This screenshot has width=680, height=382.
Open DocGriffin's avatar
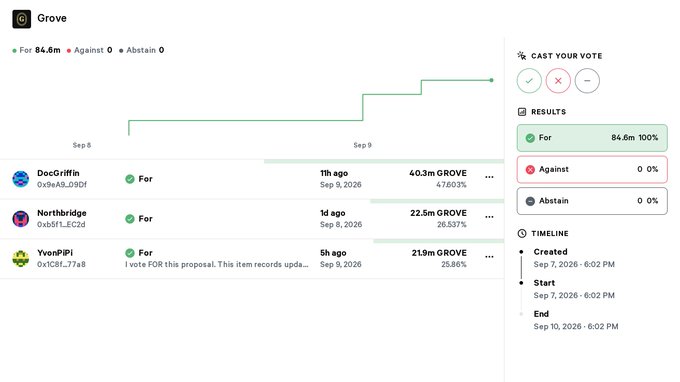click(20, 179)
